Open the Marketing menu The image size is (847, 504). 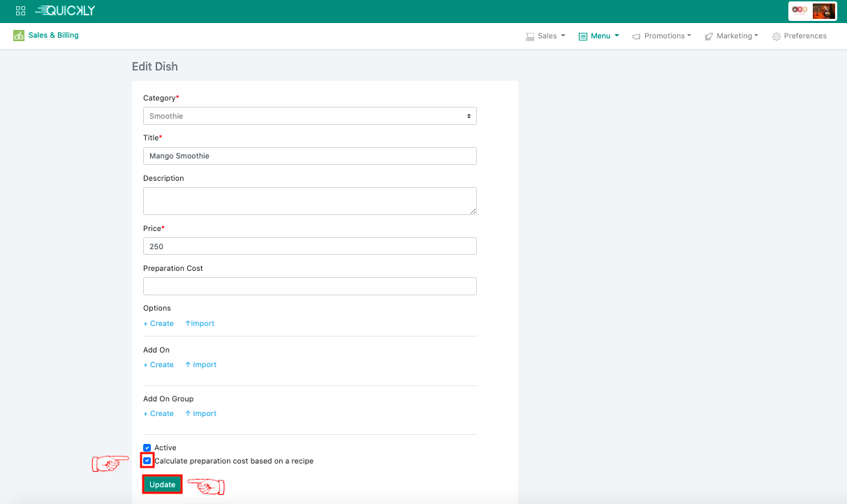point(737,36)
